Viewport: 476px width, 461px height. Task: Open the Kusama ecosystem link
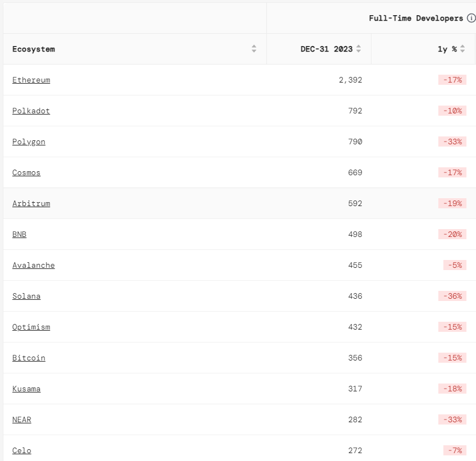[x=26, y=389]
